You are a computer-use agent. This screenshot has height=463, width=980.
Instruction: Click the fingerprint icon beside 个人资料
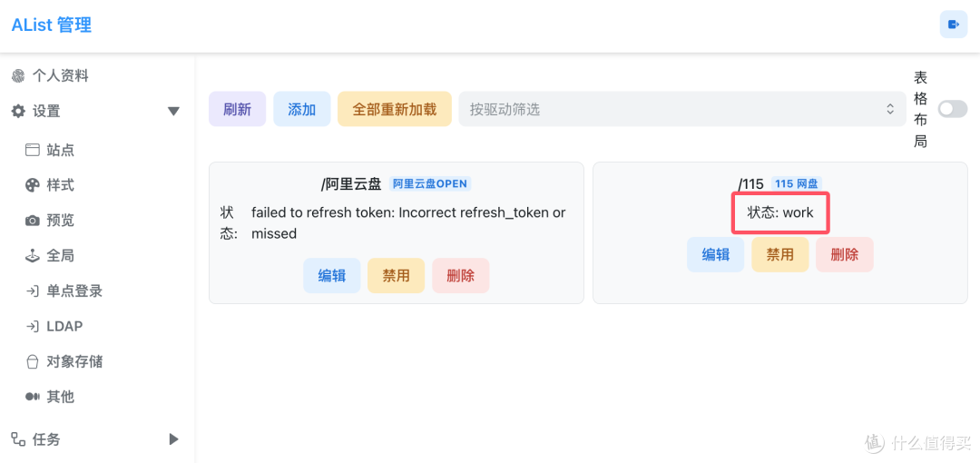pos(18,76)
